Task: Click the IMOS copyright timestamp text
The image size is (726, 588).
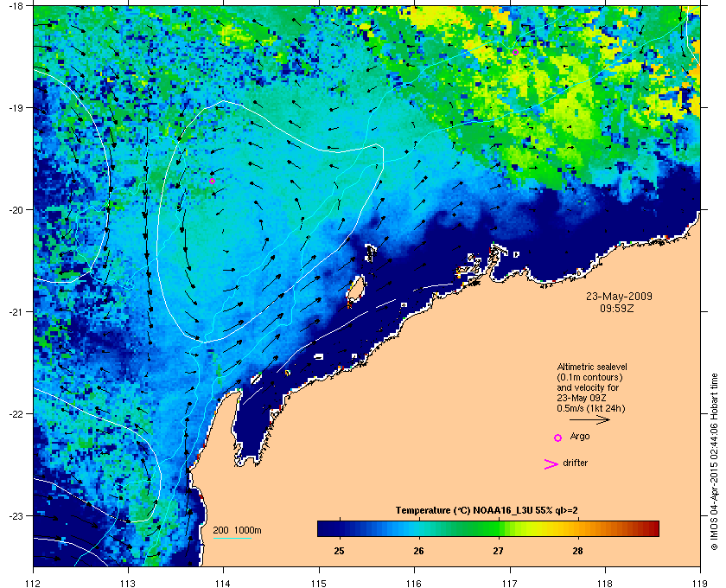Action: click(714, 462)
